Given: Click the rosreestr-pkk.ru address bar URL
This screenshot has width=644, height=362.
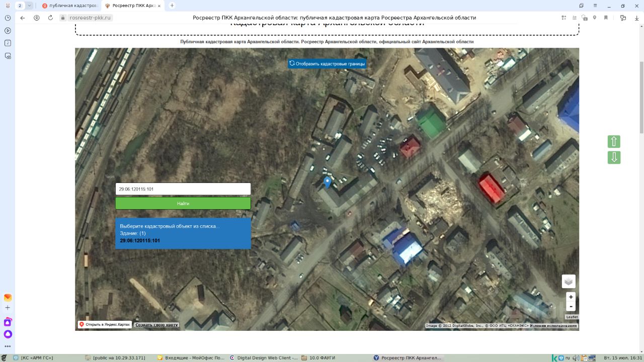Looking at the screenshot, I should pyautogui.click(x=90, y=18).
